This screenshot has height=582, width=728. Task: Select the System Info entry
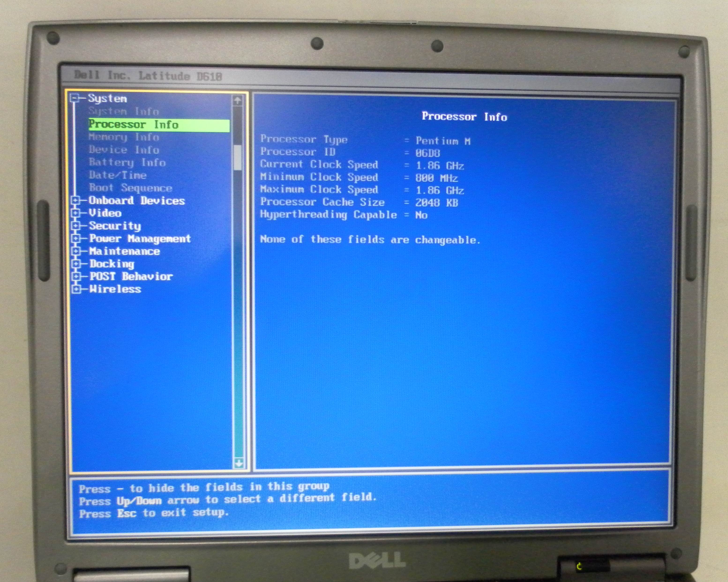coord(123,111)
